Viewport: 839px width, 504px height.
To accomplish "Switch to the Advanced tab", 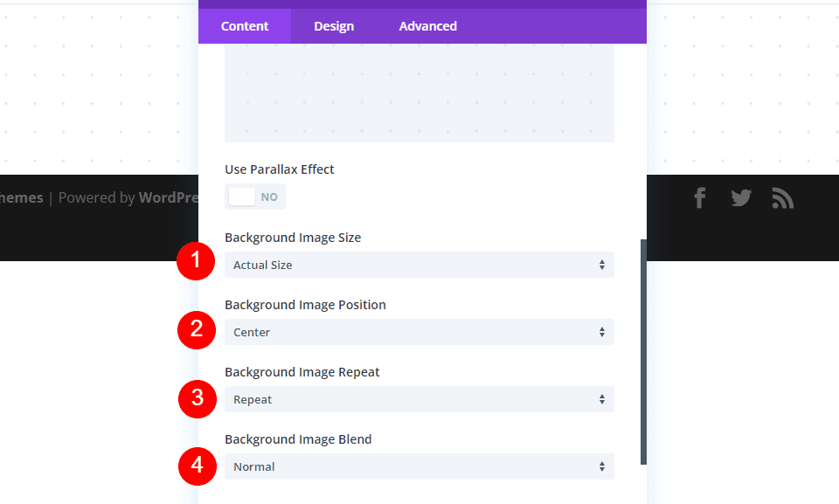I will [x=427, y=25].
